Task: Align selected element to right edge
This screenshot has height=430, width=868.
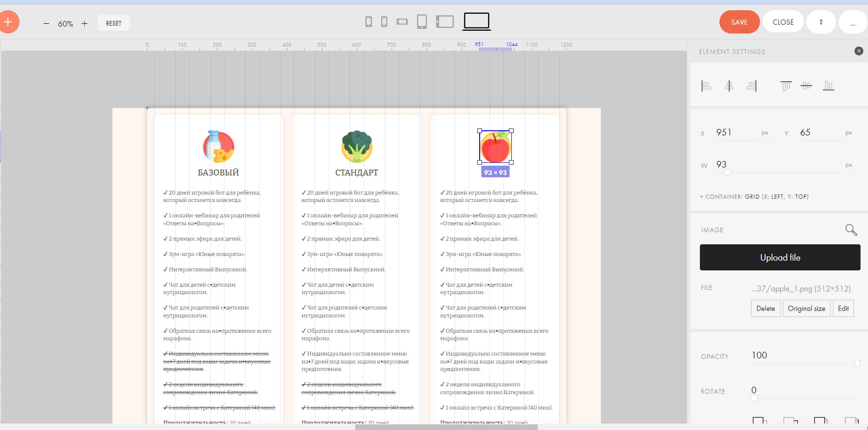Action: (752, 86)
